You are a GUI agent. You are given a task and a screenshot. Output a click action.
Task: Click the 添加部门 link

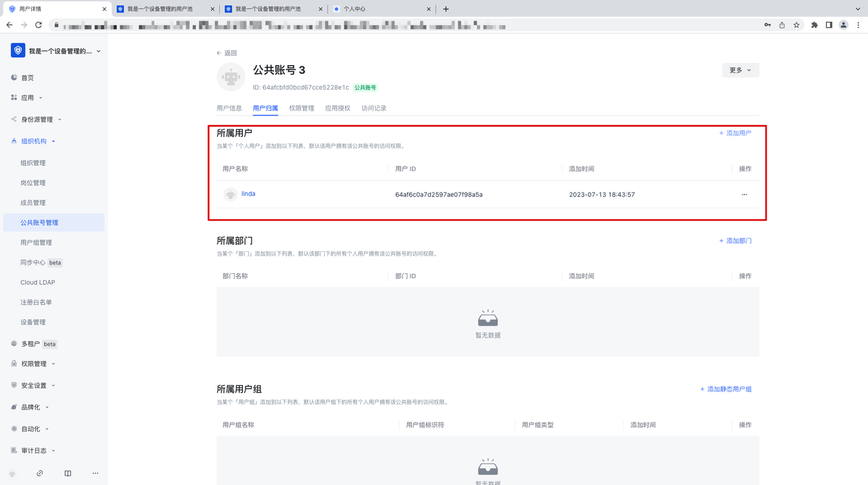[735, 241]
